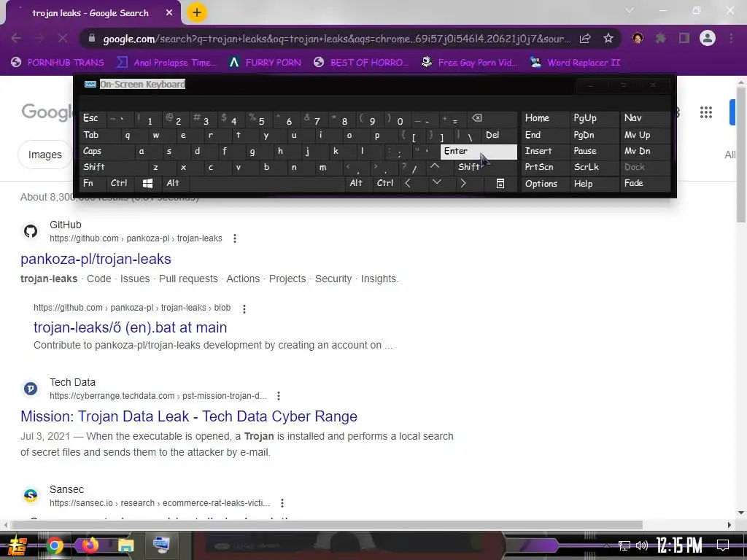This screenshot has height=560, width=747.
Task: Click the PrtScn key on On-Screen Keyboard
Action: point(545,167)
